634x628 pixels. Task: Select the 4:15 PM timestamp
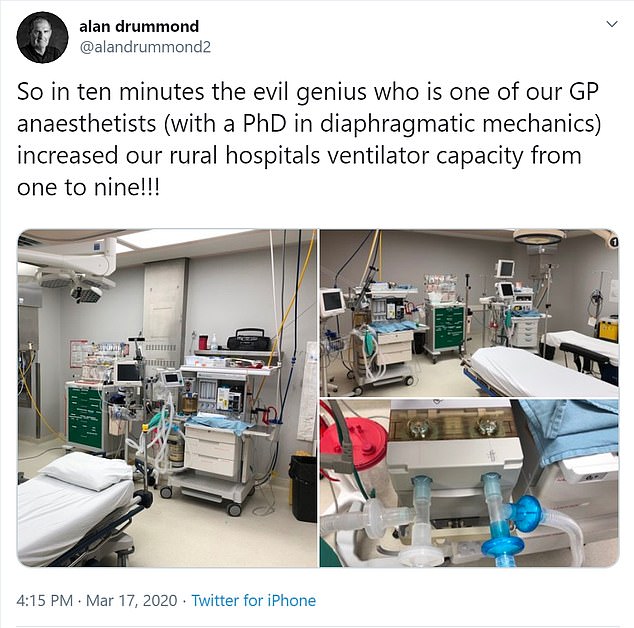point(44,601)
